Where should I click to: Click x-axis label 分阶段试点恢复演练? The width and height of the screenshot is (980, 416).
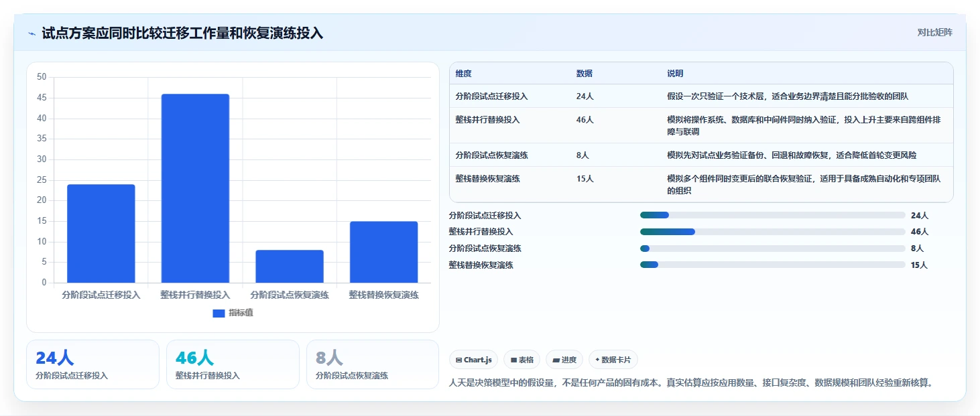[290, 295]
